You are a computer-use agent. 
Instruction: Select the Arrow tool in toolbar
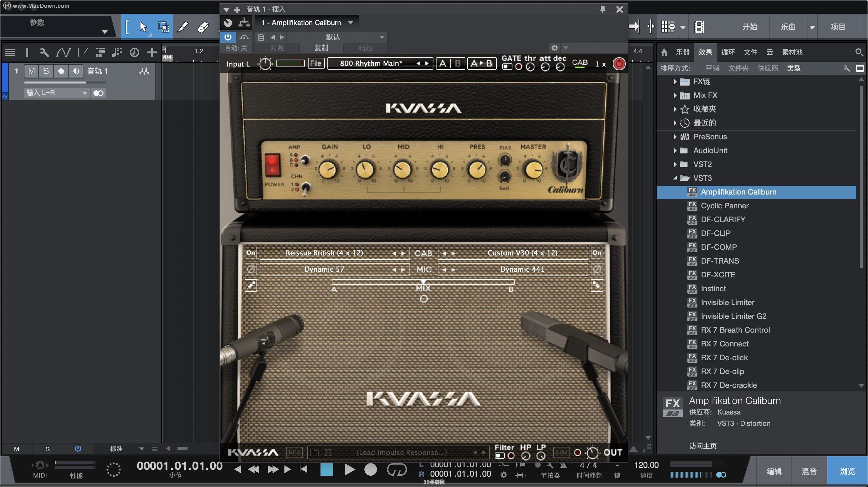coord(143,27)
